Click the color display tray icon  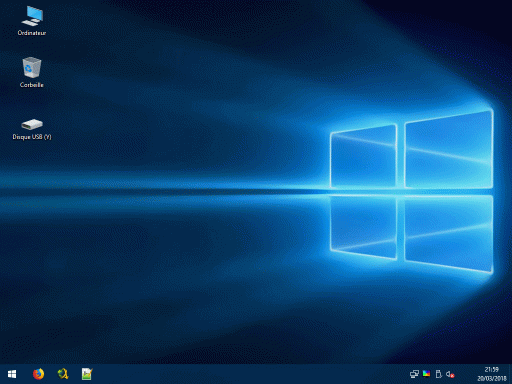point(426,374)
